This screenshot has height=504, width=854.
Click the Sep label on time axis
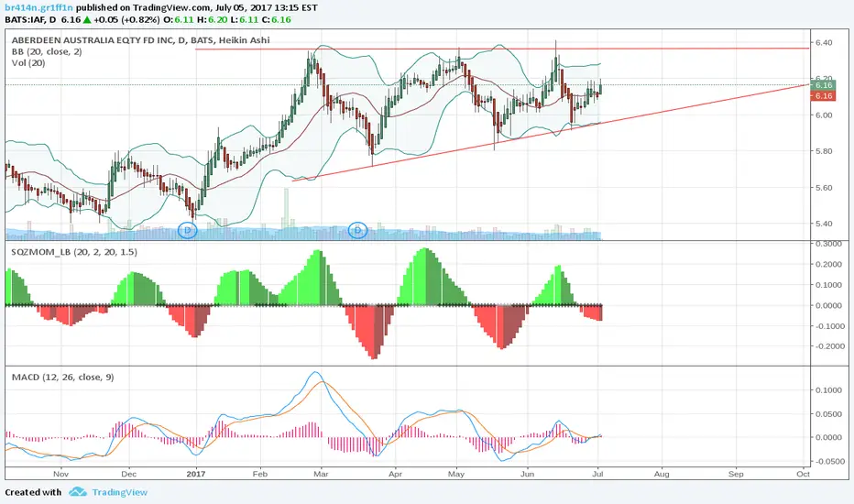click(x=736, y=474)
